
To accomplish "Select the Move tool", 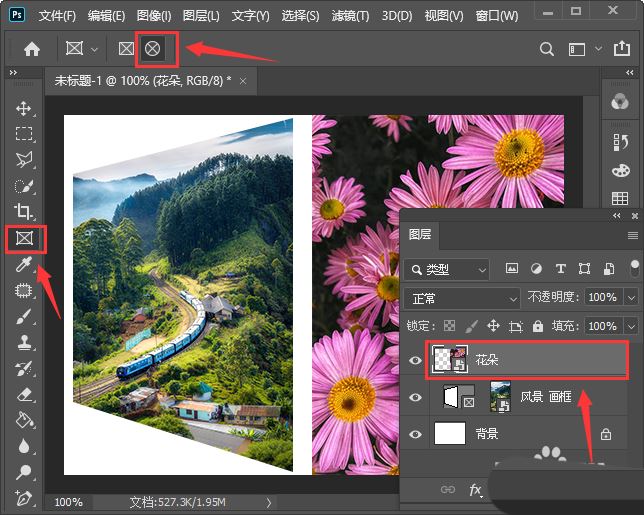I will pyautogui.click(x=23, y=108).
